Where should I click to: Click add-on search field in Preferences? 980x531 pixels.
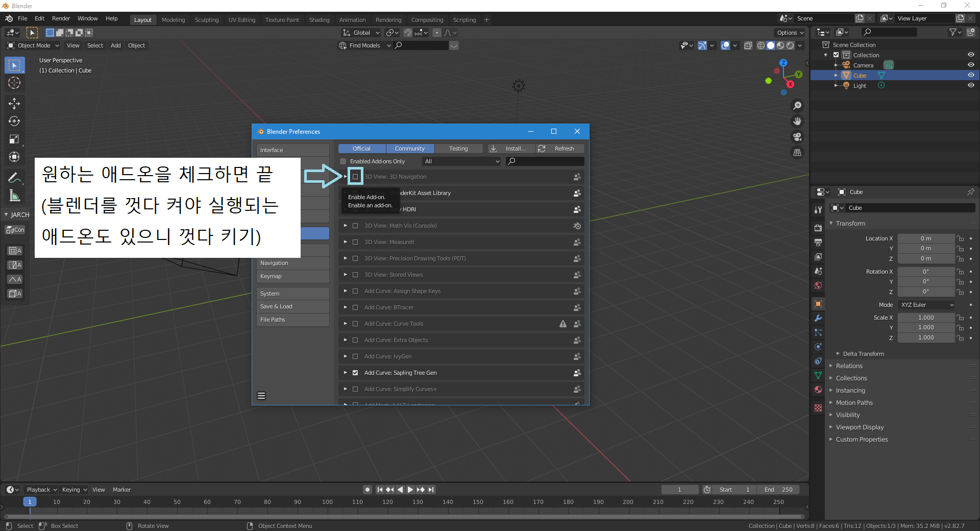pyautogui.click(x=545, y=161)
